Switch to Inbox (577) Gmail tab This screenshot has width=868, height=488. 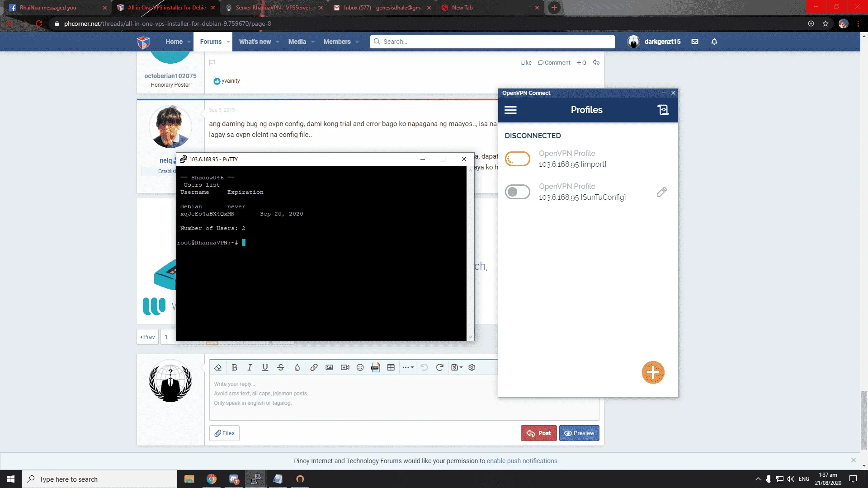coord(382,8)
